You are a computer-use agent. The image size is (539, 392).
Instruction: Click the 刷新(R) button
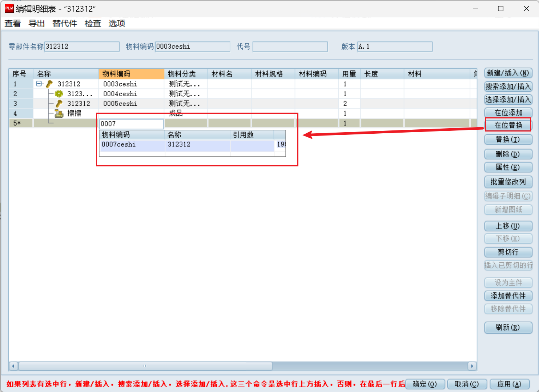[508, 327]
